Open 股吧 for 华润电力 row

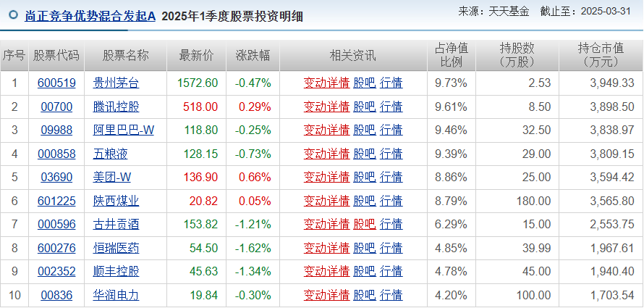tap(365, 295)
